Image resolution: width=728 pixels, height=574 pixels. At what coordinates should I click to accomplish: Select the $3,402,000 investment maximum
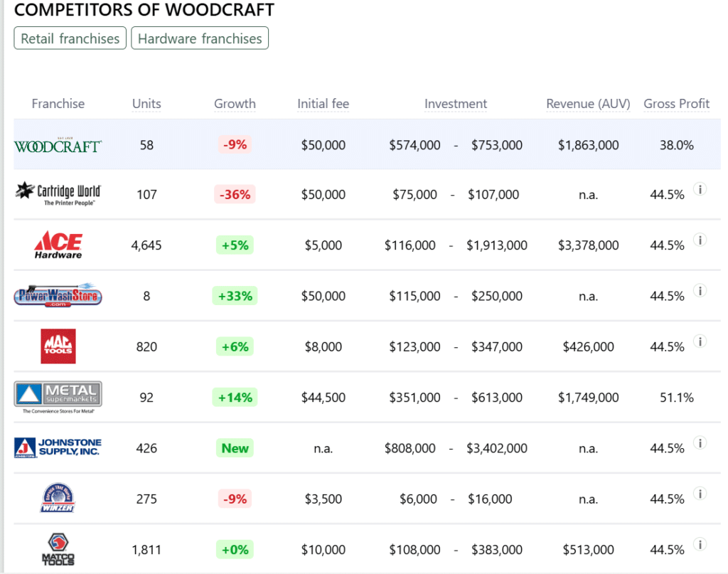click(497, 448)
